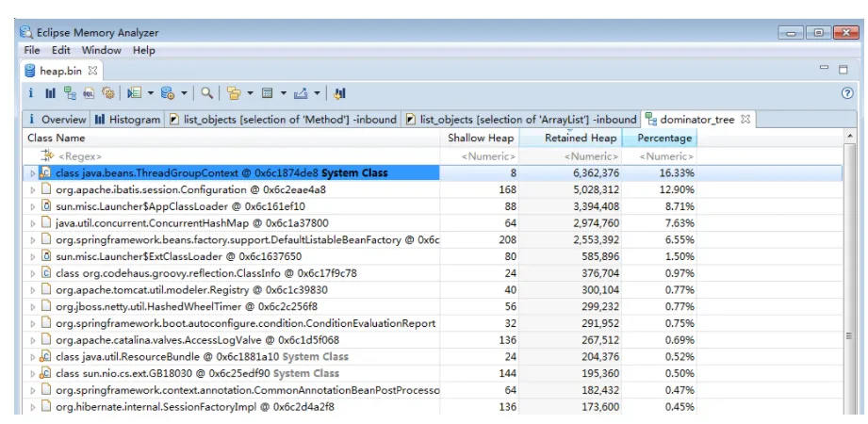Click the ThreadGroupContext class row icon
Viewport: 868px width, 424px height.
click(46, 172)
